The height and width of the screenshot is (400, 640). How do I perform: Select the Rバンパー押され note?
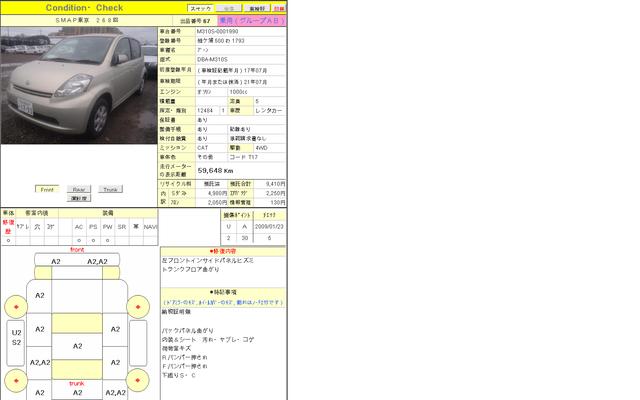coord(184,358)
